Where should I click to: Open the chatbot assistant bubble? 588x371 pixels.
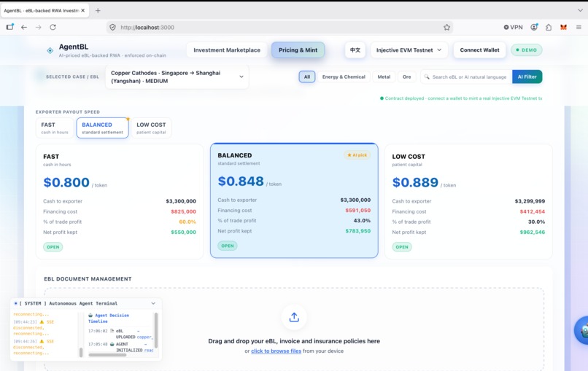click(582, 330)
